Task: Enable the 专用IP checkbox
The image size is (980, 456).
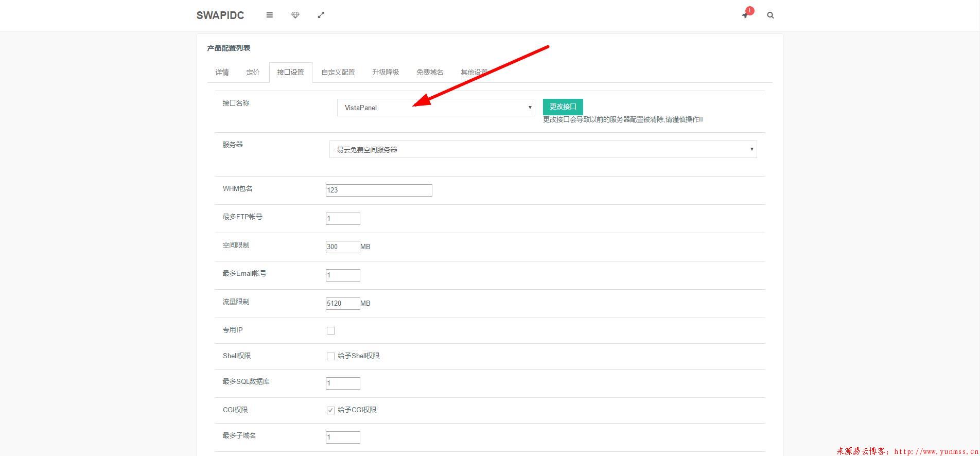Action: (x=330, y=330)
